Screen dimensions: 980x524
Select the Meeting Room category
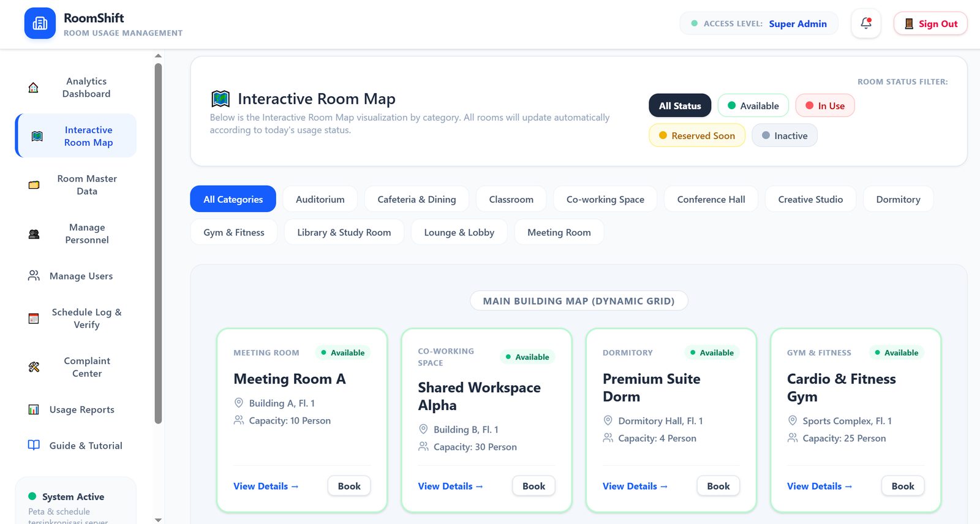tap(559, 232)
